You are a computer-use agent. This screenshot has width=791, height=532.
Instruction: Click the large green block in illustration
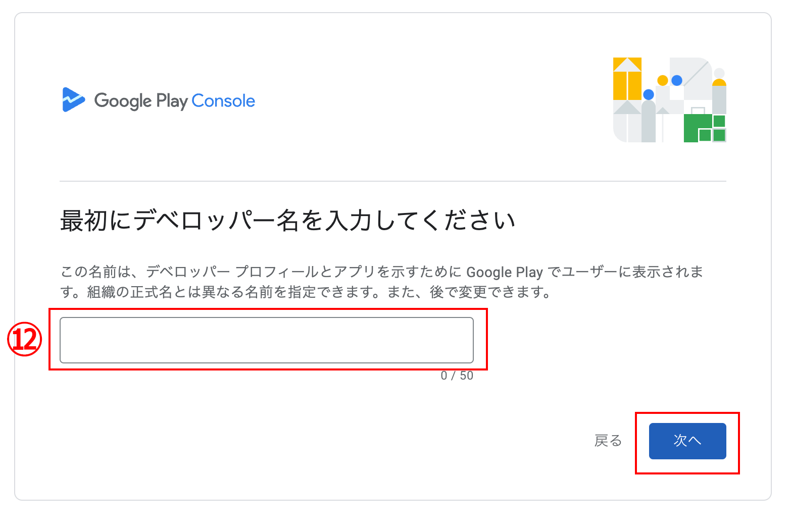click(698, 128)
